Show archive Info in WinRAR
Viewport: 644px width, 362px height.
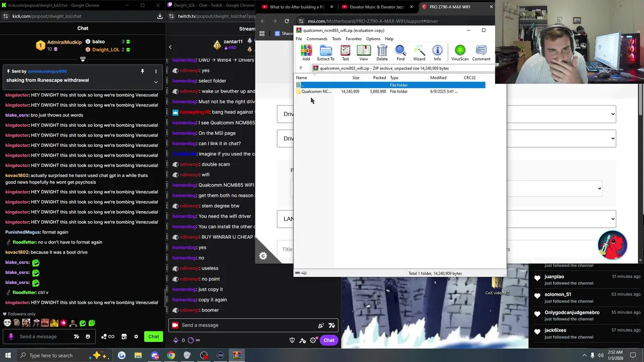point(437,53)
